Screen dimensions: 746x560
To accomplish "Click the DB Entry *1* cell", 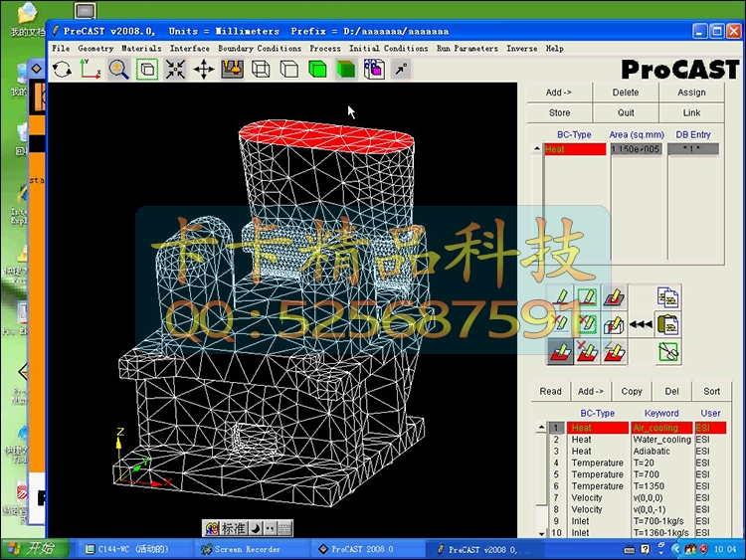I will [693, 149].
